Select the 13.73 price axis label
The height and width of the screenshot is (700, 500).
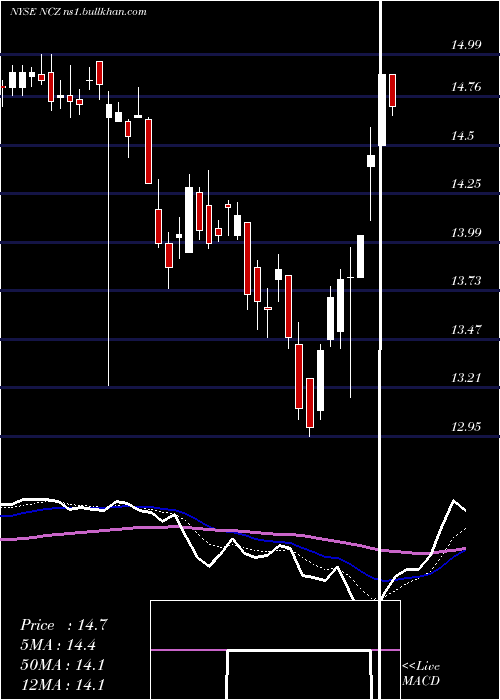click(466, 281)
